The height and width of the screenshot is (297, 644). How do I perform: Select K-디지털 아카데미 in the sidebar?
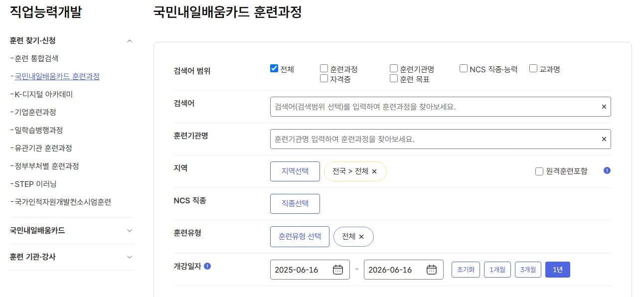42,94
